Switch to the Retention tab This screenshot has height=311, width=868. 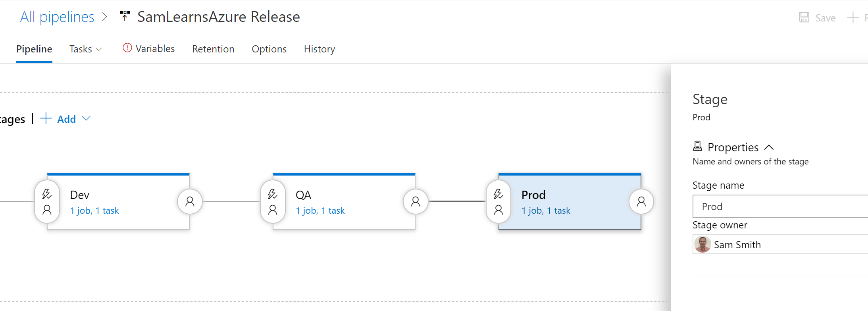coord(213,49)
